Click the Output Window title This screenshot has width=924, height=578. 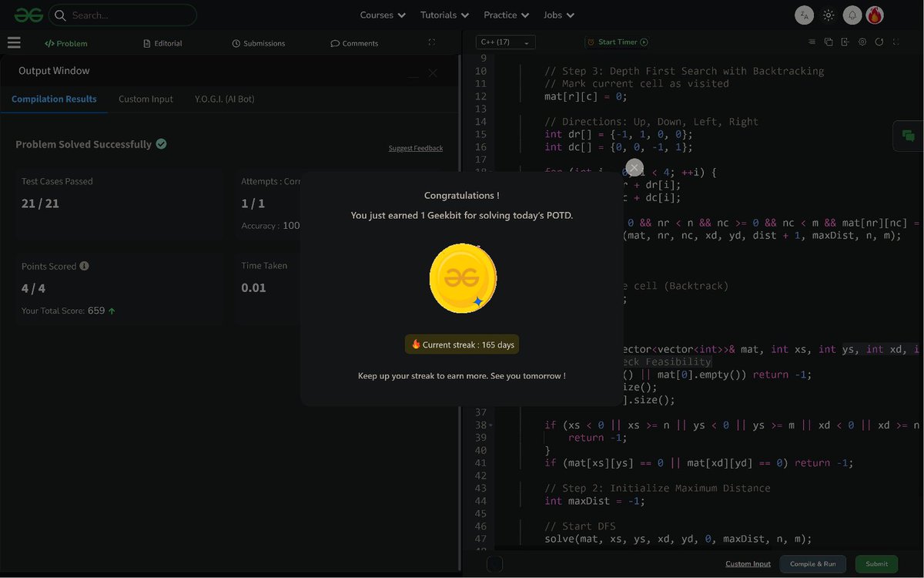[x=54, y=71]
